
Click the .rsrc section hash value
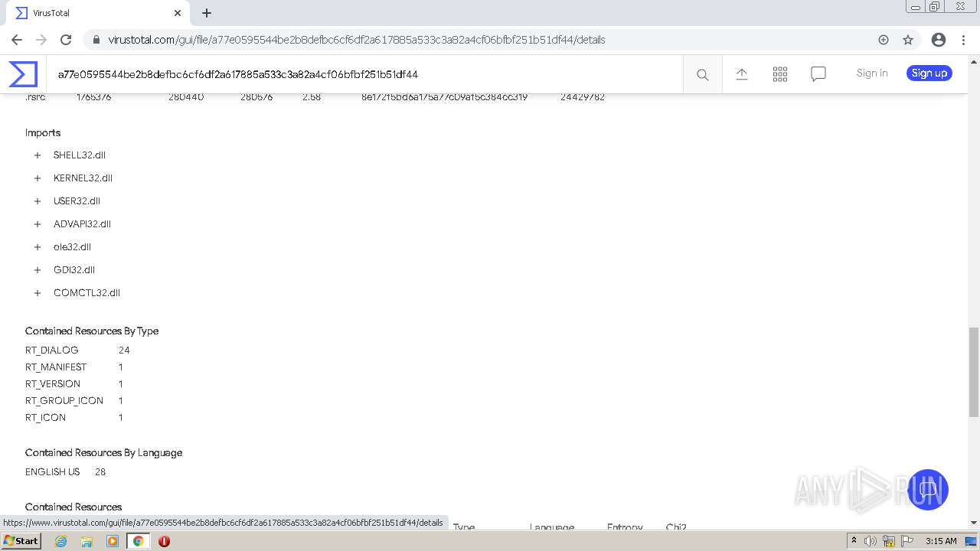[x=444, y=97]
